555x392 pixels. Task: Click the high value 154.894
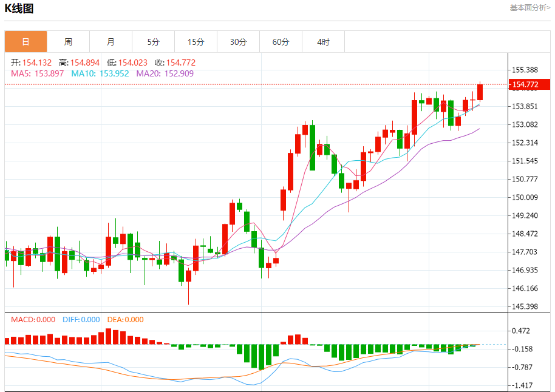85,63
